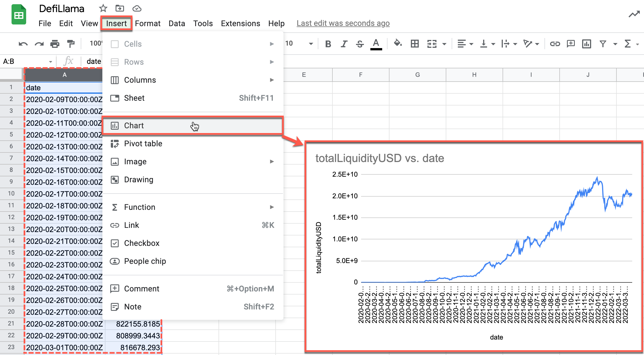This screenshot has width=644, height=355.
Task: Open the borders tool
Action: pyautogui.click(x=415, y=44)
